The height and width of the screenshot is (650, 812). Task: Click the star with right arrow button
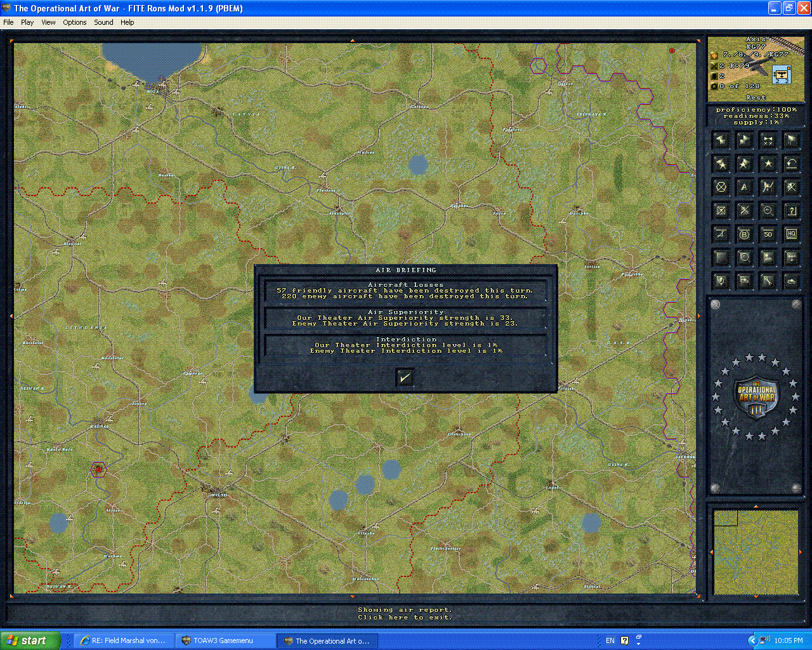(x=744, y=164)
